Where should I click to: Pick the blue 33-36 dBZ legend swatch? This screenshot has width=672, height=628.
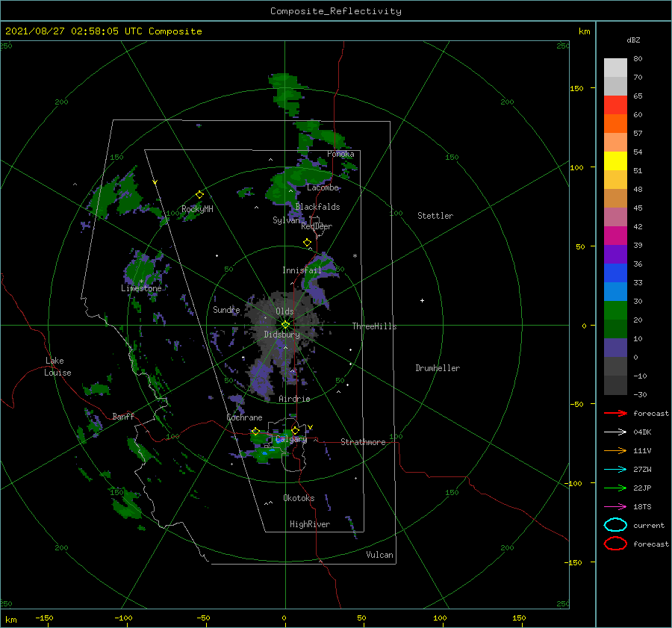(x=615, y=273)
